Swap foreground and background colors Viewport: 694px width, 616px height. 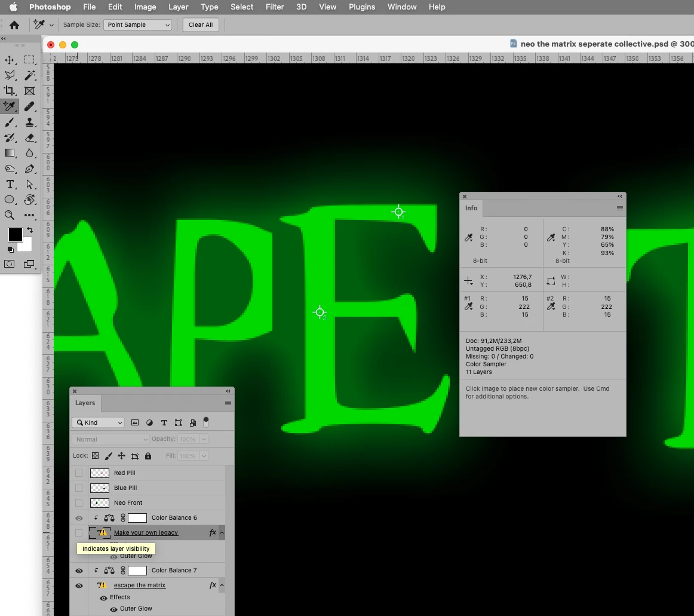[30, 230]
